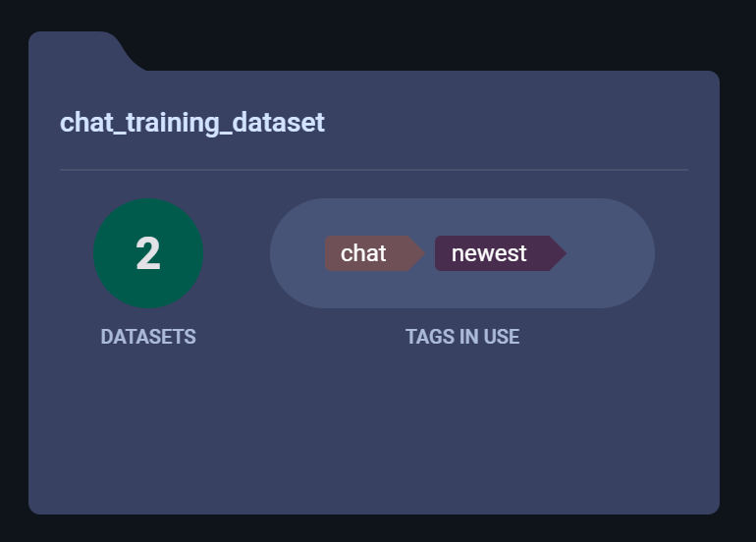756x542 pixels.
Task: Click empty pill area left of chat tag
Action: click(x=297, y=253)
